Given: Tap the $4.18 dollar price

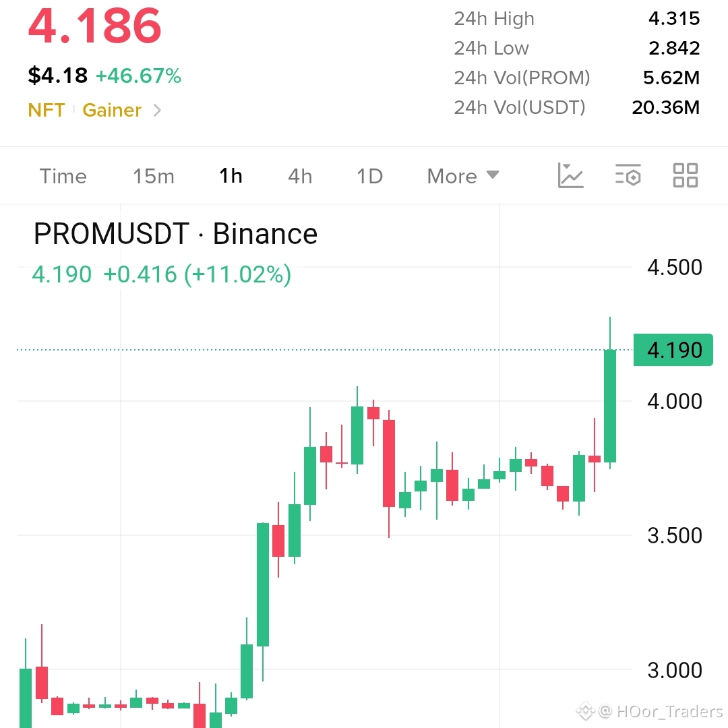Looking at the screenshot, I should pos(57,75).
